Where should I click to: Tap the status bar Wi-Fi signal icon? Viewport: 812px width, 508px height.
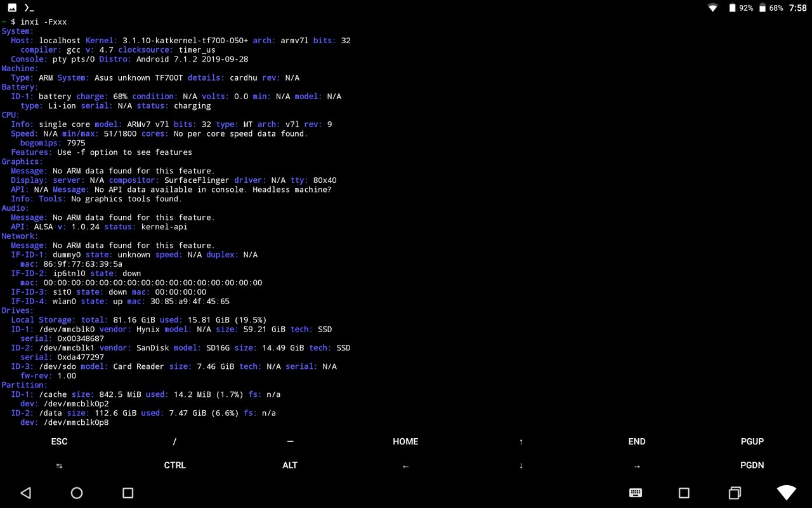[713, 8]
